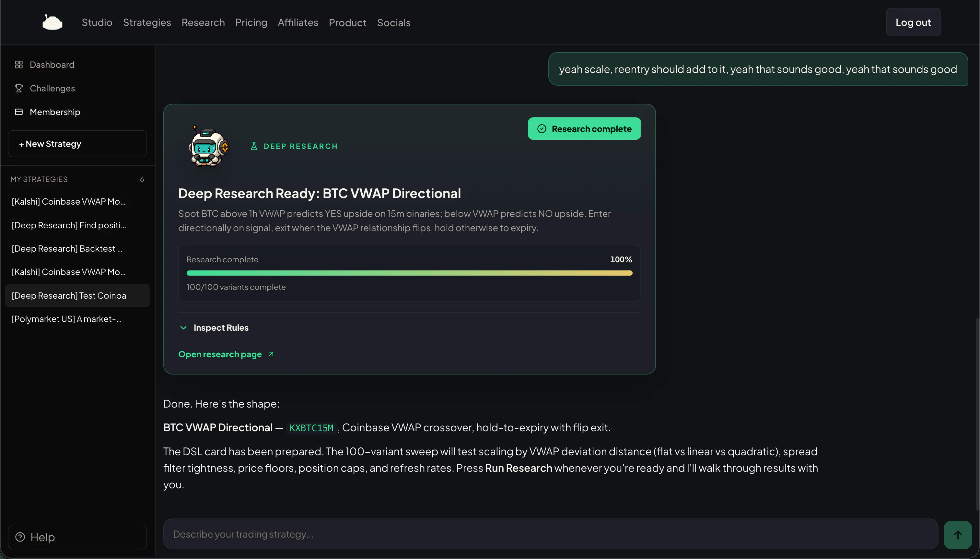Click the user message bubble 'yeah scale, reentry...'
The height and width of the screenshot is (559, 980).
click(x=758, y=69)
